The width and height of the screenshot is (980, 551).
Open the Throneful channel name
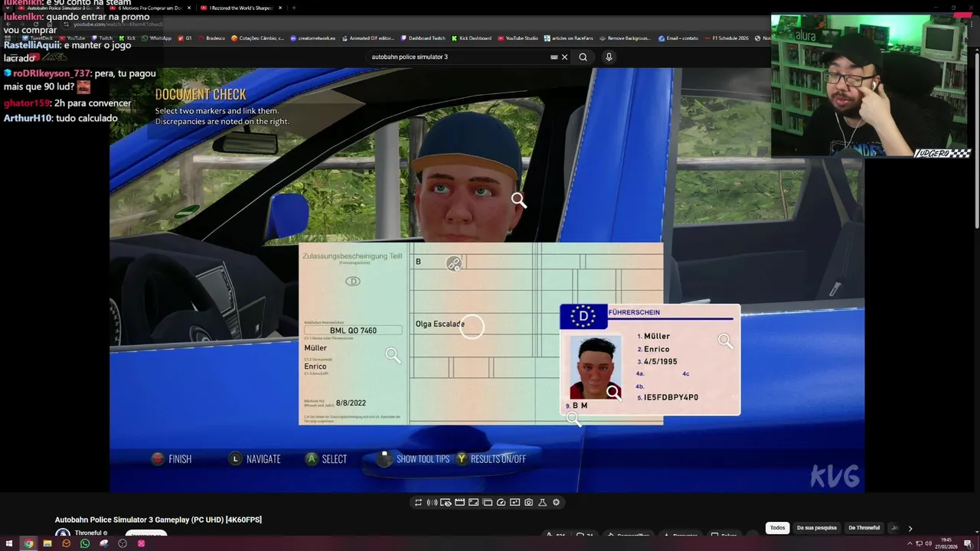click(x=89, y=533)
